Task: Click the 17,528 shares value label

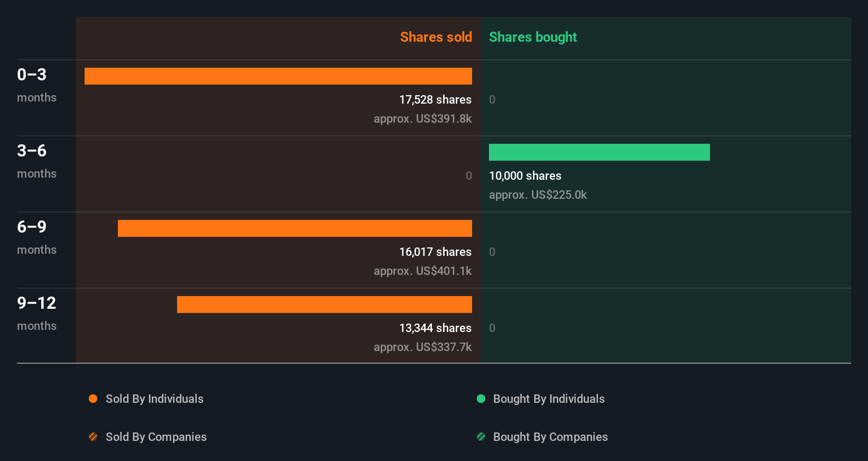Action: click(x=435, y=99)
